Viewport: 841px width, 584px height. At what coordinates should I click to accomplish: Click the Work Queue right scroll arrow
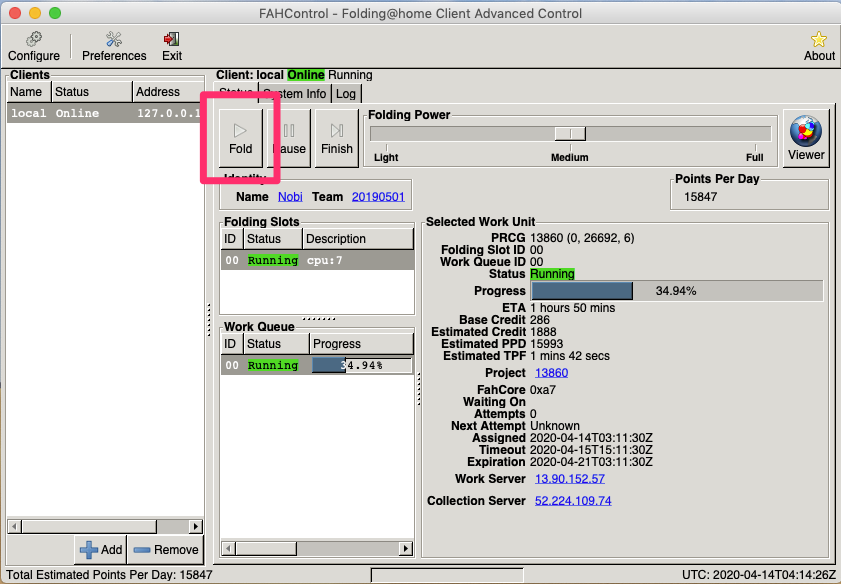406,549
